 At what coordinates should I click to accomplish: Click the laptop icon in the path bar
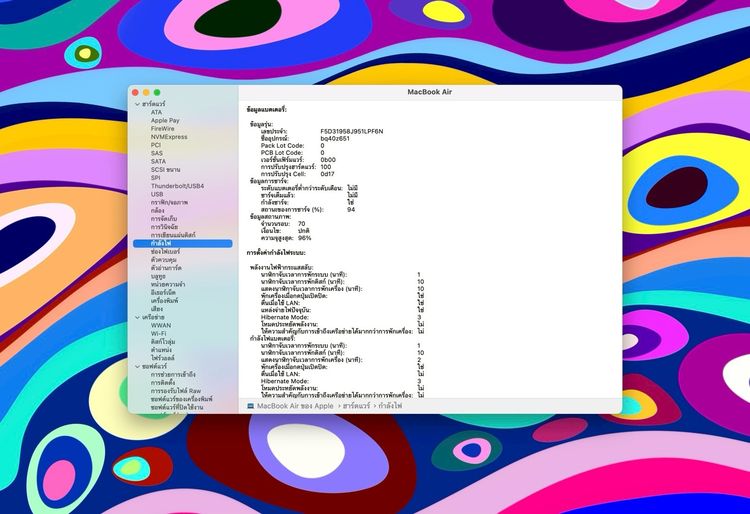[x=250, y=407]
